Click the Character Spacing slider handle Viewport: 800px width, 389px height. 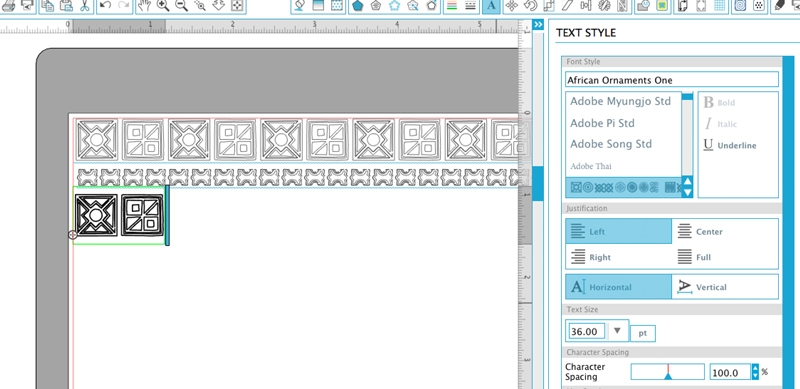point(668,375)
